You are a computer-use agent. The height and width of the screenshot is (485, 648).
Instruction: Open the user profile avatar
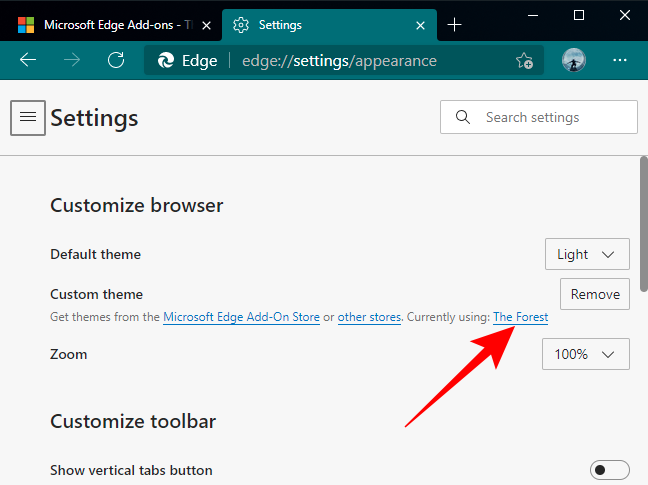click(x=574, y=60)
